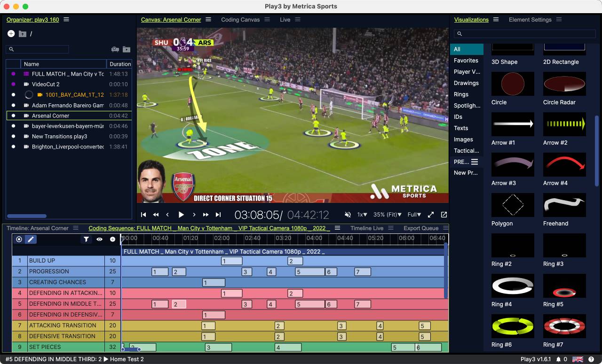Go up one folder in Organizer

click(23, 34)
